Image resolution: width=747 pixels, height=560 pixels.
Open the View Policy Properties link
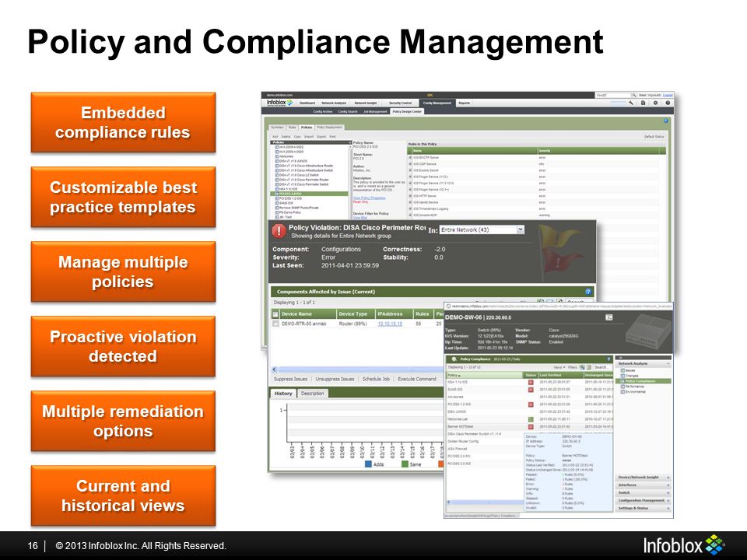click(369, 198)
